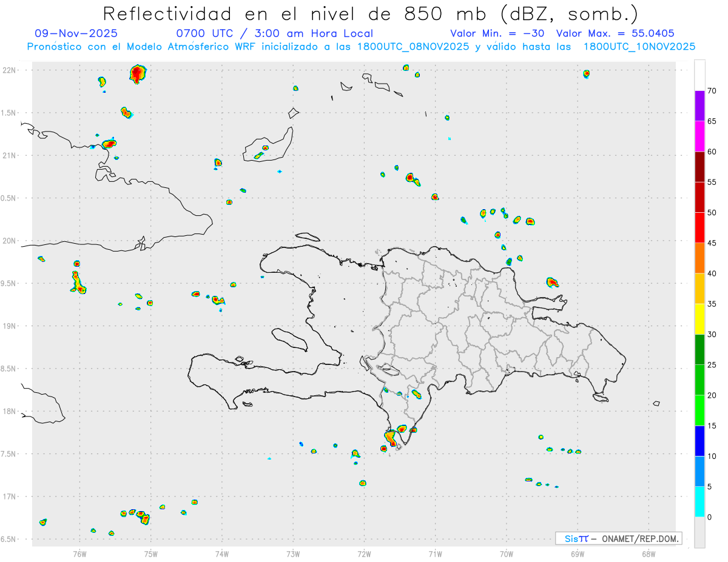The width and height of the screenshot is (728, 562).
Task: Click the large red storm cell near 22N 75W
Action: (138, 74)
